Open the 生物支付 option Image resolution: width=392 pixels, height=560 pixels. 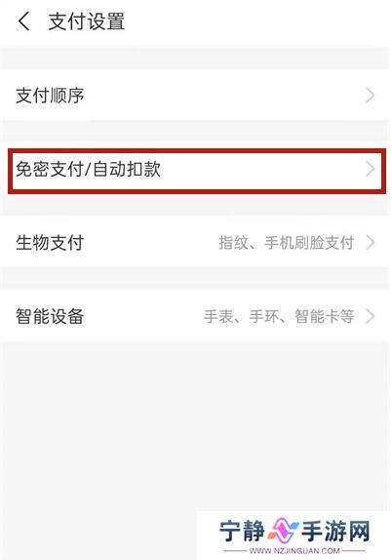196,243
